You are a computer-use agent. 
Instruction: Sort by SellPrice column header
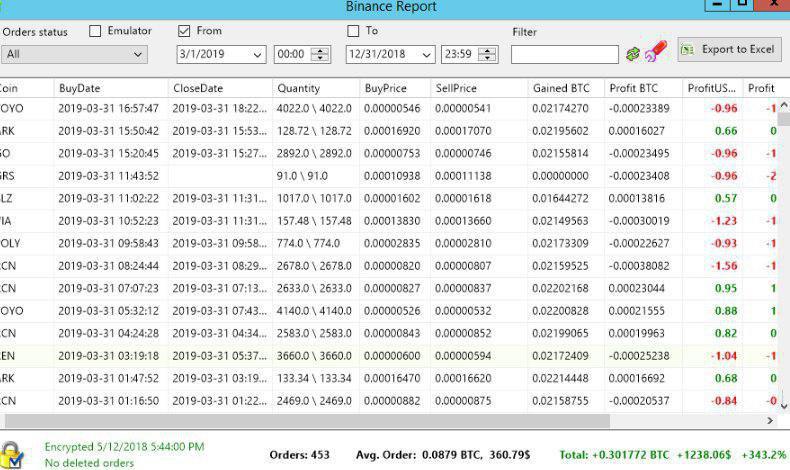click(479, 88)
